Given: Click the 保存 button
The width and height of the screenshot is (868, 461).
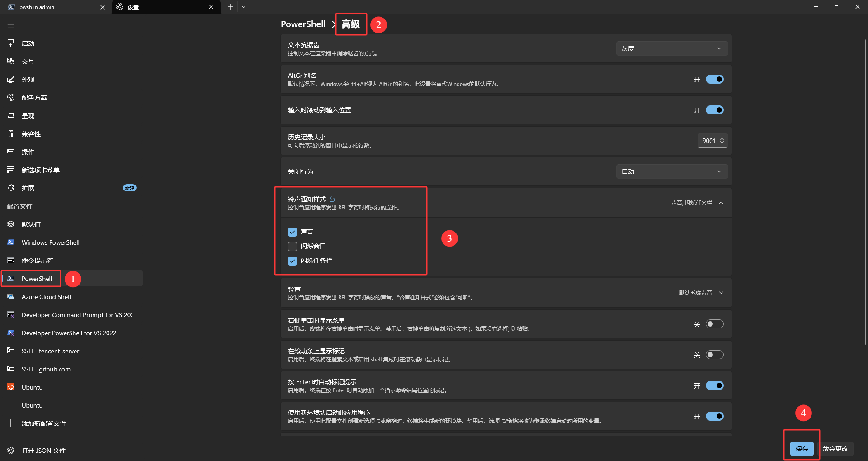Looking at the screenshot, I should [802, 449].
